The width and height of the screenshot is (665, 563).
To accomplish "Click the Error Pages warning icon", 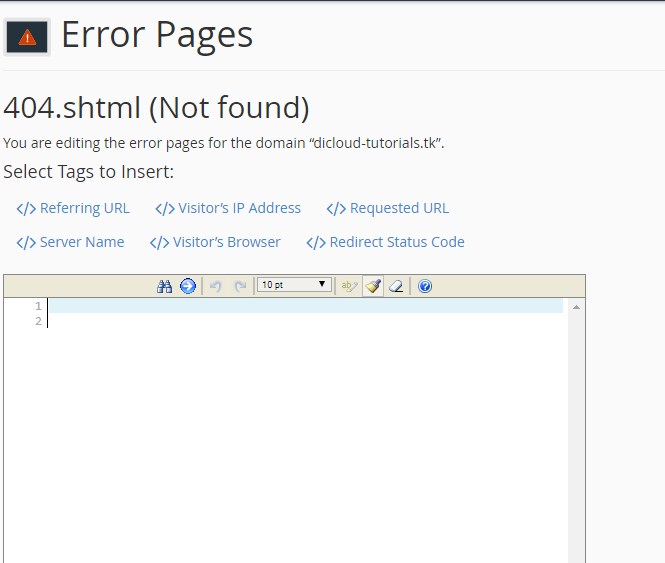I will click(27, 37).
